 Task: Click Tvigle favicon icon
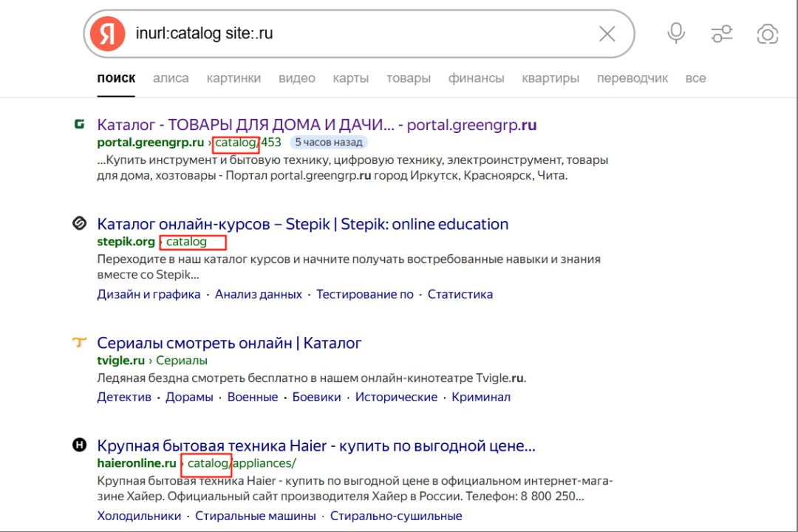point(79,342)
